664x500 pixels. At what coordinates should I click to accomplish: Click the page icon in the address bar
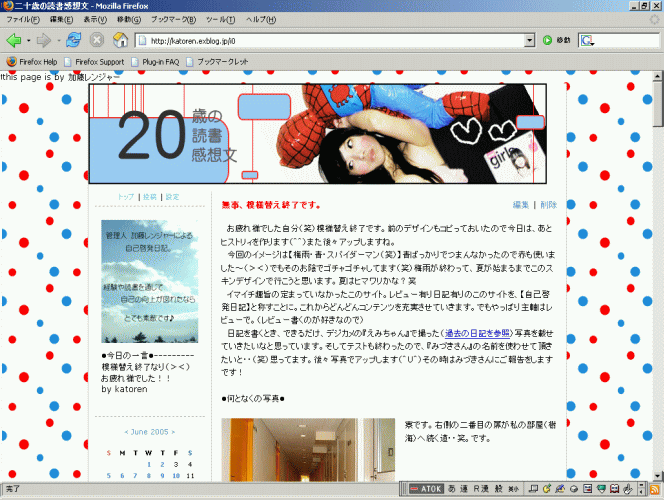tap(143, 41)
